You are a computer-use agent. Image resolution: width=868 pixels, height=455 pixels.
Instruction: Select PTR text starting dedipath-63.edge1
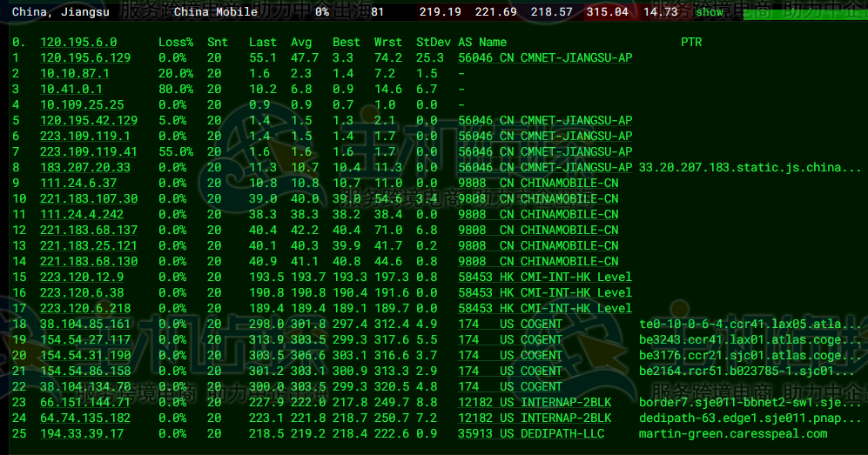click(750, 418)
